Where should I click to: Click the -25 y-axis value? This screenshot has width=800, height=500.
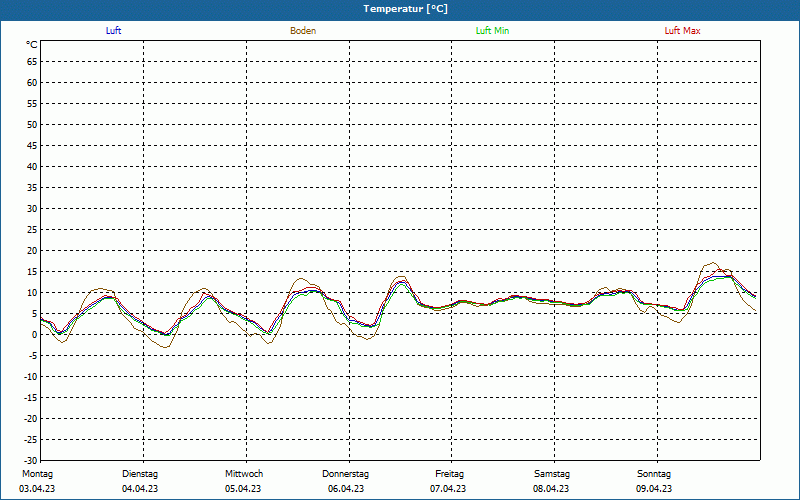pos(31,439)
